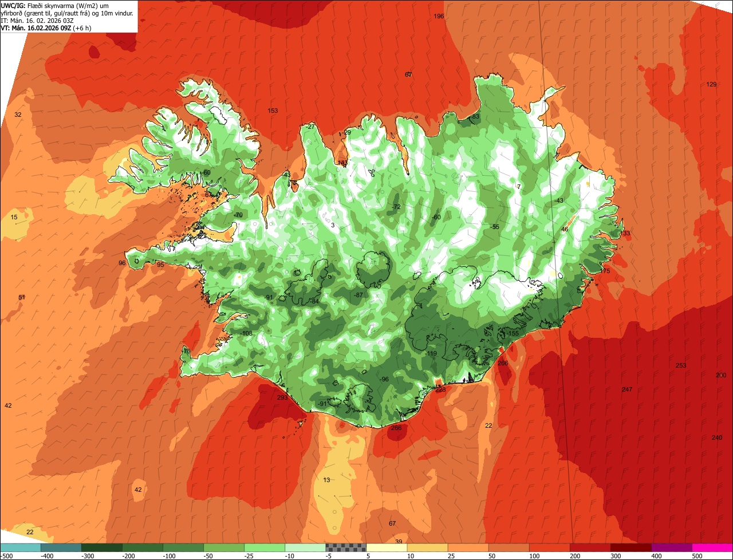The width and height of the screenshot is (733, 560).
Task: Click the '15' value on the yellow western patch
Action: point(14,218)
